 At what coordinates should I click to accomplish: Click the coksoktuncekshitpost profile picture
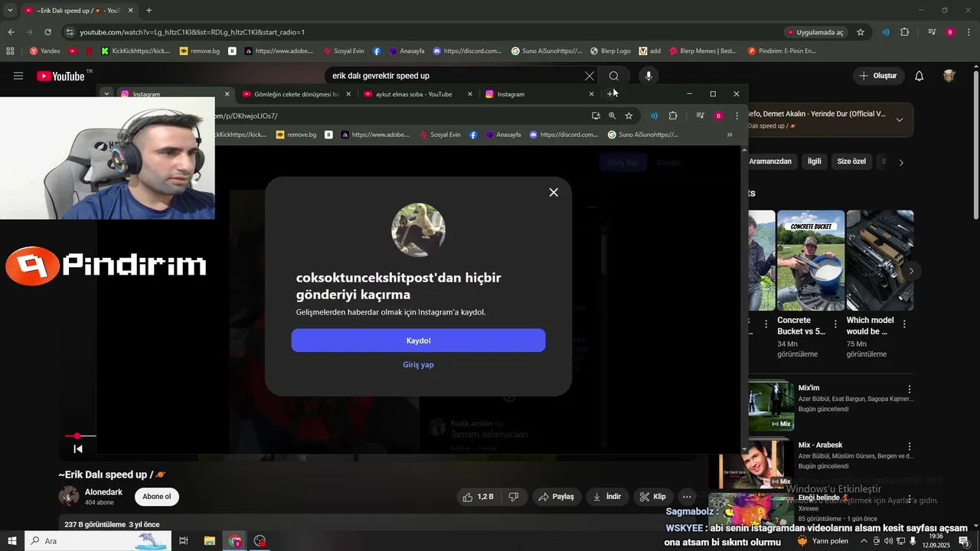click(x=418, y=230)
